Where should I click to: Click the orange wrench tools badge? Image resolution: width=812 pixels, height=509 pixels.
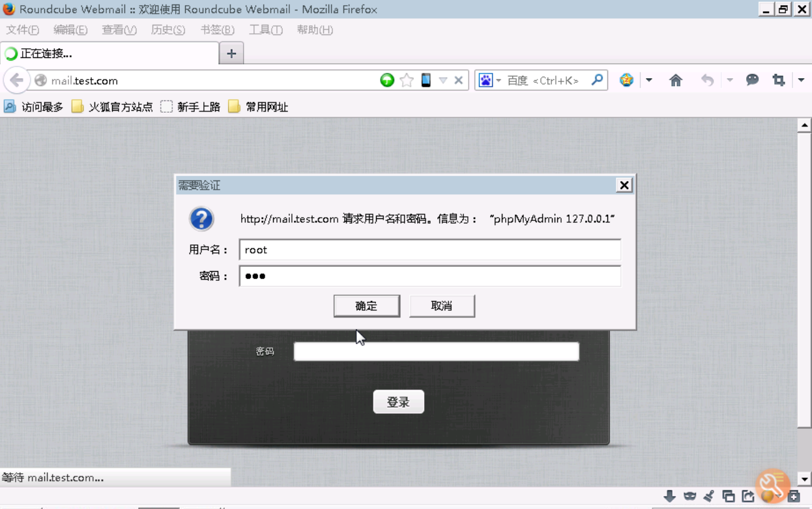click(x=772, y=486)
